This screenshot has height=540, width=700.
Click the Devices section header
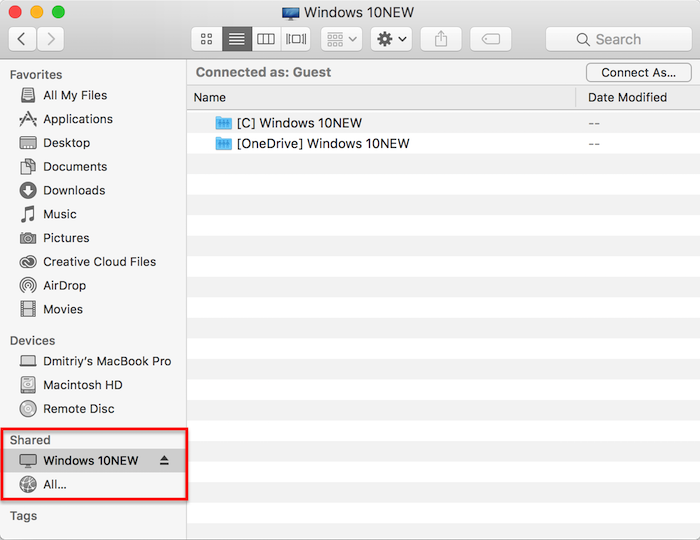click(x=33, y=341)
